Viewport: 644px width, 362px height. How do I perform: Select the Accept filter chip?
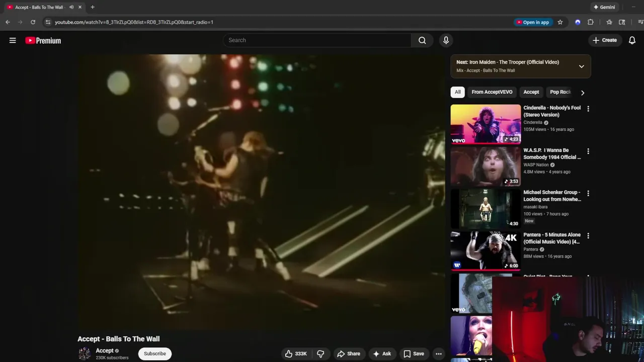(531, 92)
